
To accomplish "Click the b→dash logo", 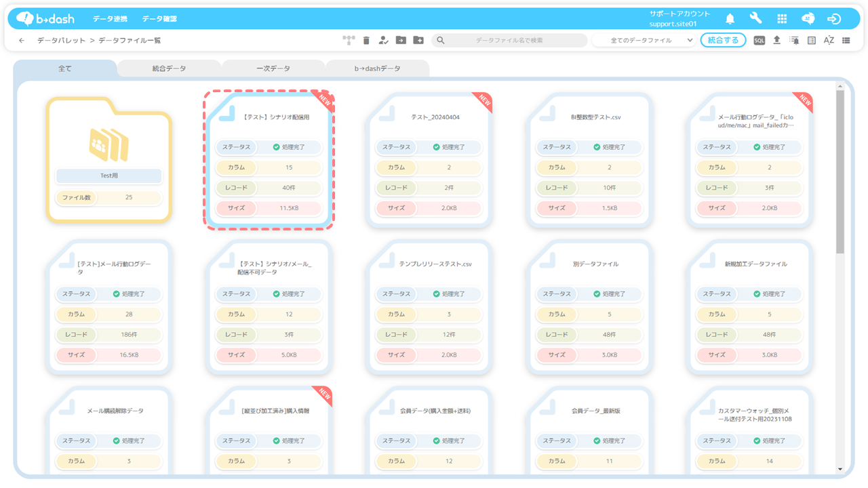I will (x=45, y=19).
